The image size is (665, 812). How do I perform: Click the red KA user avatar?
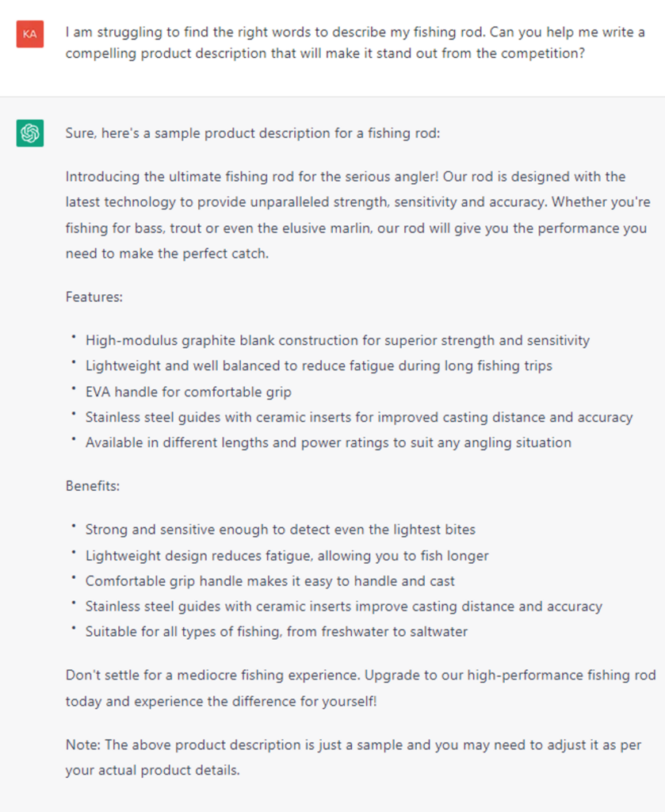[x=30, y=34]
